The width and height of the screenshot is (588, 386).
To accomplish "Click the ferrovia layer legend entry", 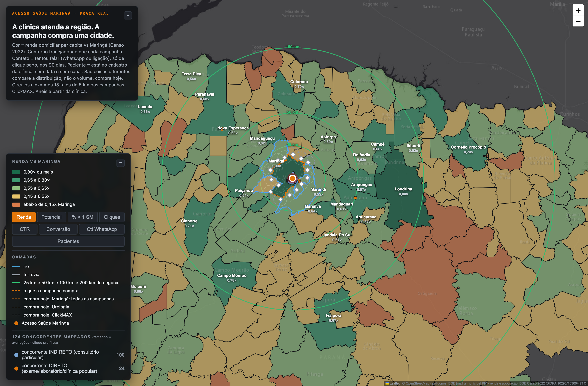I will [x=26, y=275].
